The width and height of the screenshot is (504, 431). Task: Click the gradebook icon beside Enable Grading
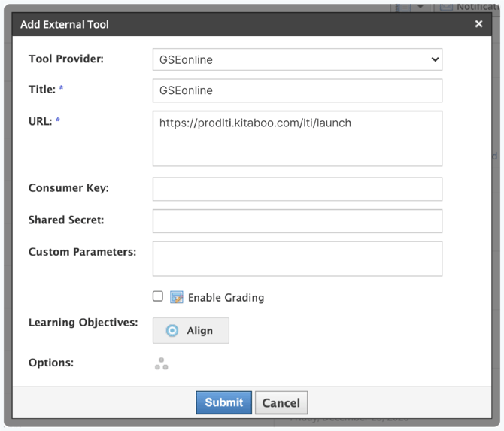pos(176,297)
